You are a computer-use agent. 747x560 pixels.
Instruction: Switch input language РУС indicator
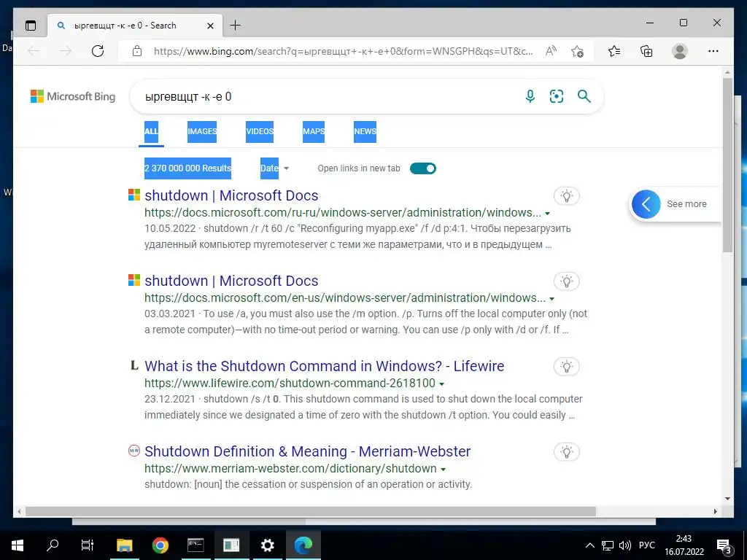tap(646, 545)
